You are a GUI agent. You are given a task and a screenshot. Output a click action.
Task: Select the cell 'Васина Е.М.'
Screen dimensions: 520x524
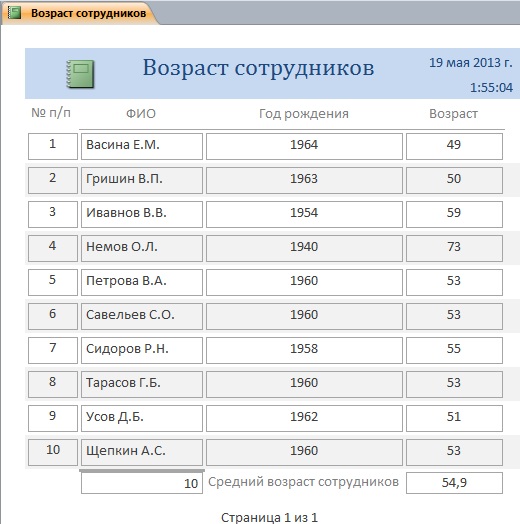coord(142,146)
